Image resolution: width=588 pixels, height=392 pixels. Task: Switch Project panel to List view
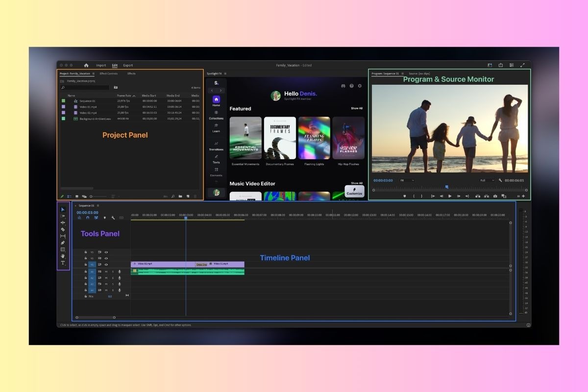(x=70, y=196)
